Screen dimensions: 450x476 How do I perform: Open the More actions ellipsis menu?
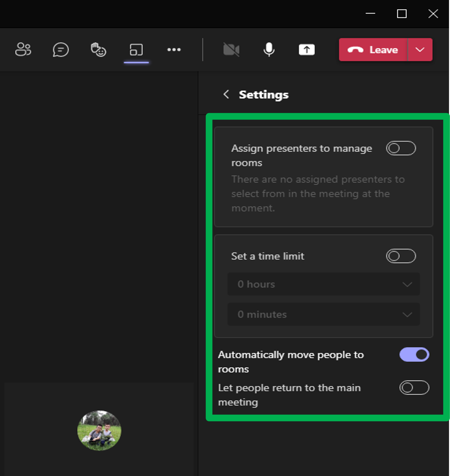(174, 50)
